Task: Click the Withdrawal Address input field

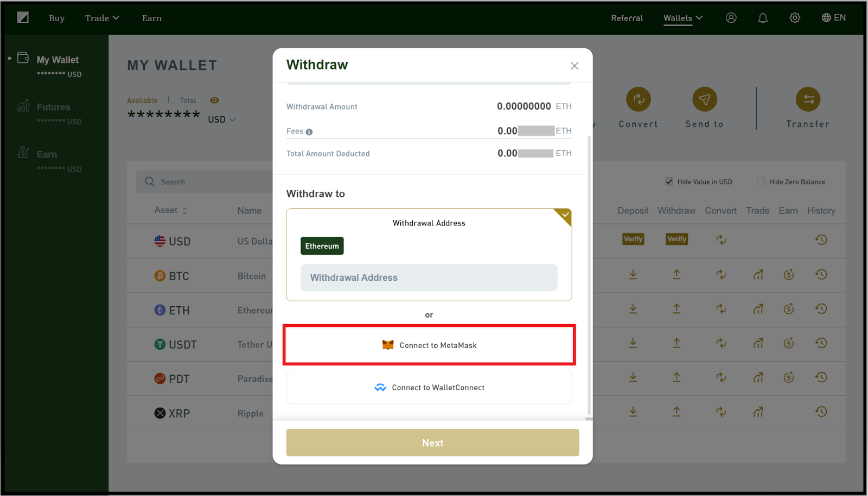Action: pos(429,278)
